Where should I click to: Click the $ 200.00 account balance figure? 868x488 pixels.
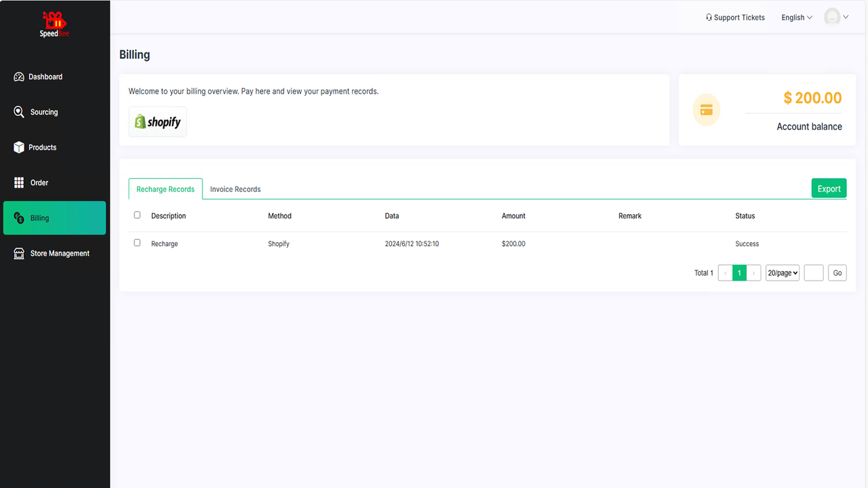[812, 98]
